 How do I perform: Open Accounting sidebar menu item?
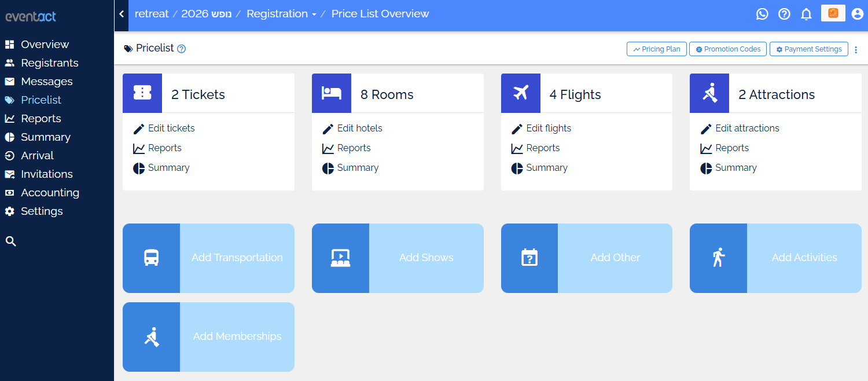pos(50,192)
